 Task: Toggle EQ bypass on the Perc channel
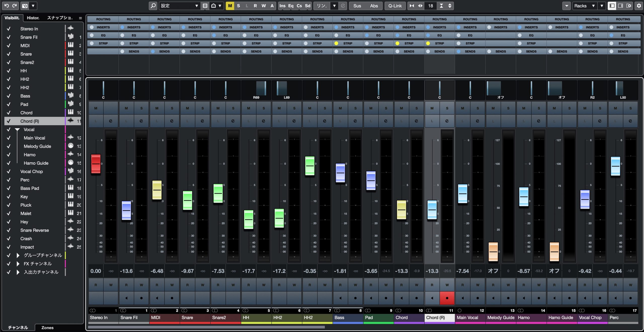coord(612,35)
